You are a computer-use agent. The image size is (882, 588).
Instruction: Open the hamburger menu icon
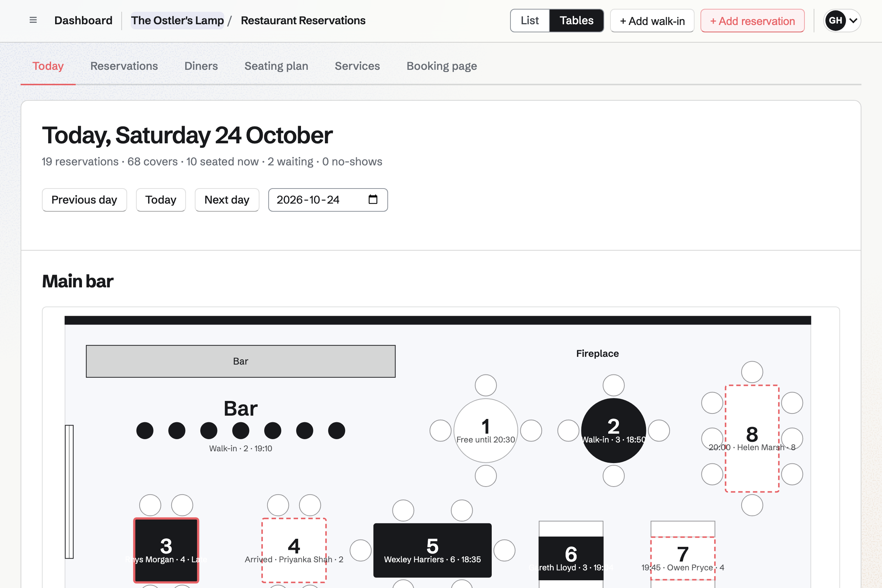pos(33,20)
